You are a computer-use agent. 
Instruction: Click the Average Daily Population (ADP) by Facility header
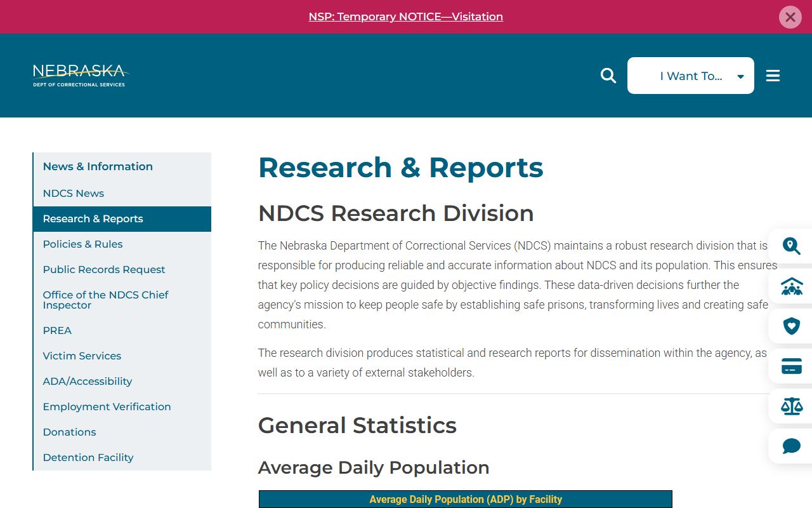pos(466,499)
